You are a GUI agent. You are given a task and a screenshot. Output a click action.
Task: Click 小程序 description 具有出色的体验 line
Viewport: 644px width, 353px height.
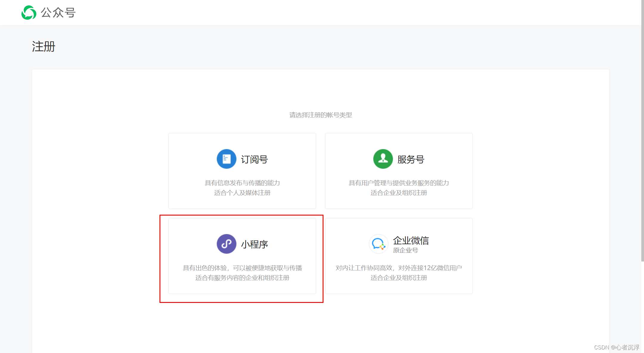[x=242, y=268]
